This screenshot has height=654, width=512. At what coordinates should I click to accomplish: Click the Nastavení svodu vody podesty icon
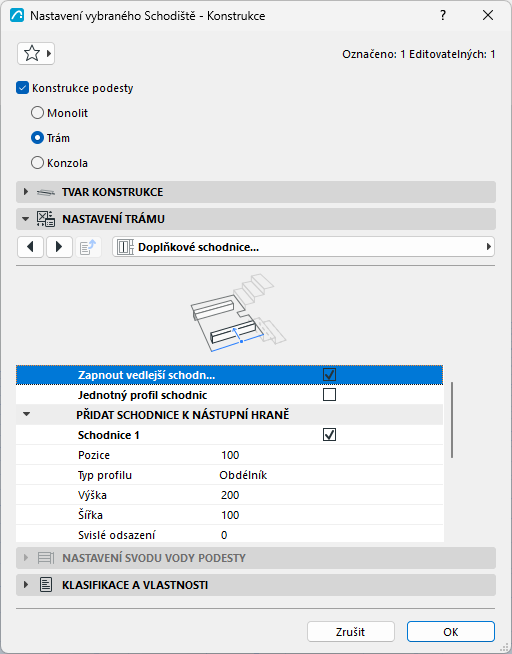(46, 558)
